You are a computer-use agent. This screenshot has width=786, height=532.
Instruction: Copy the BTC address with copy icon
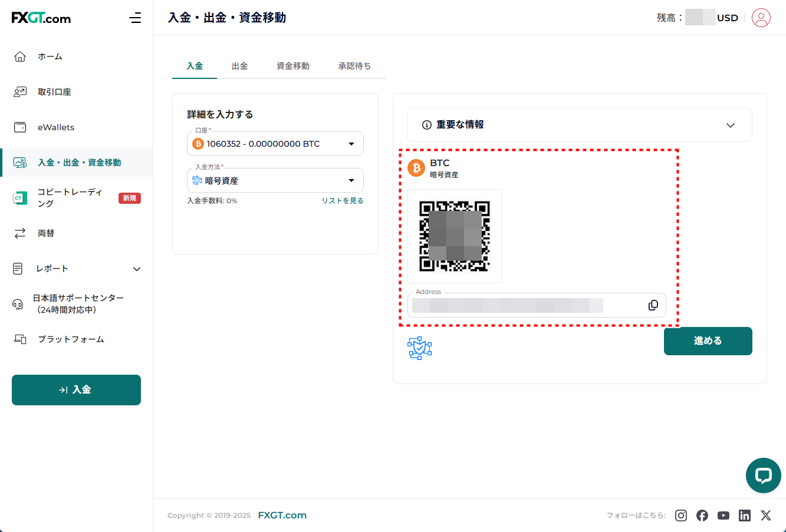[653, 305]
